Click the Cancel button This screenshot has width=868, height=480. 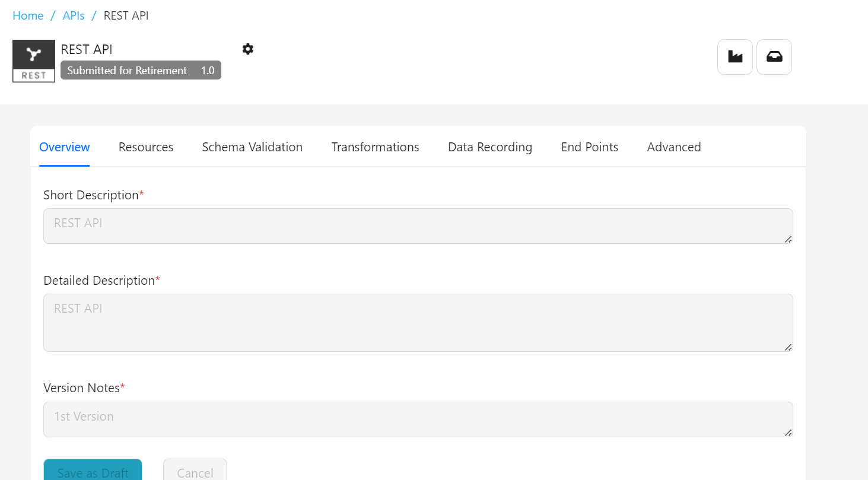pyautogui.click(x=195, y=472)
